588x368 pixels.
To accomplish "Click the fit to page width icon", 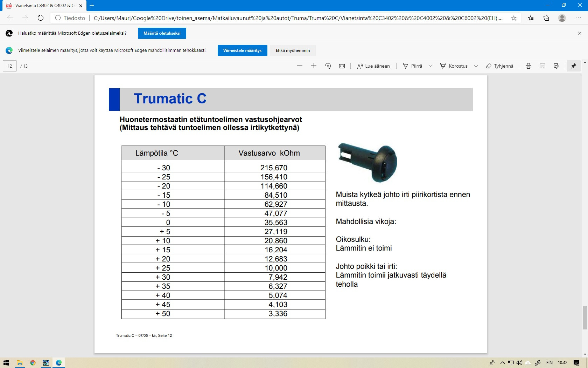I will 342,66.
